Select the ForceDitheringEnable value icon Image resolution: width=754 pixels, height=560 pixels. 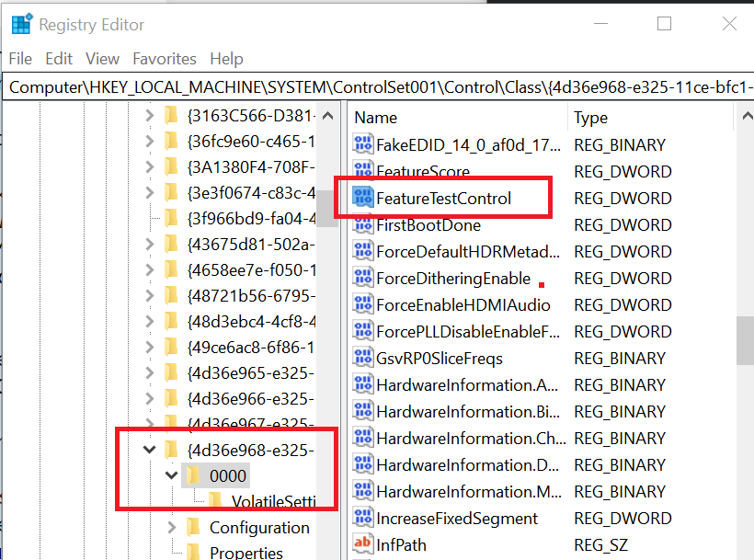362,278
